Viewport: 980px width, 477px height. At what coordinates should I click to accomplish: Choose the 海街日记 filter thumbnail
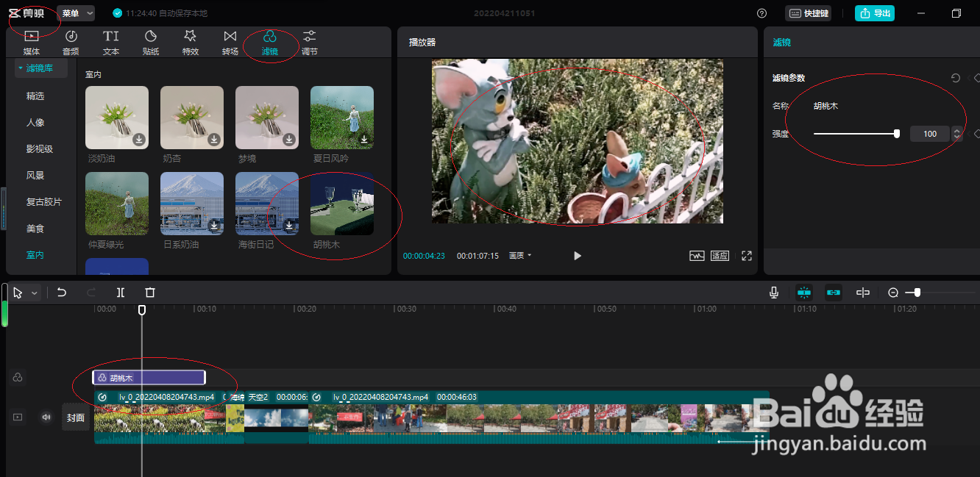tap(267, 204)
